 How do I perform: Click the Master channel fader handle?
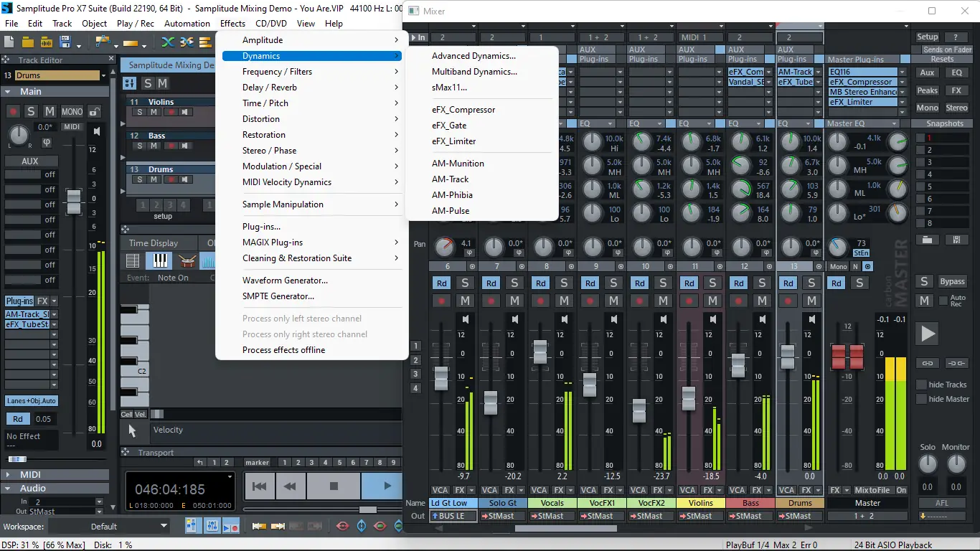847,357
